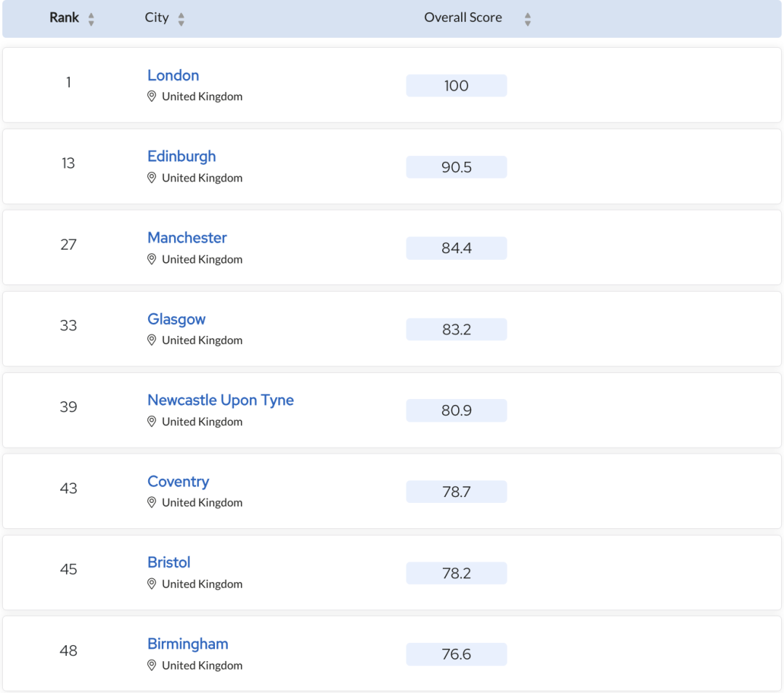The width and height of the screenshot is (784, 693).
Task: Click location pin icon under Manchester
Action: (152, 259)
